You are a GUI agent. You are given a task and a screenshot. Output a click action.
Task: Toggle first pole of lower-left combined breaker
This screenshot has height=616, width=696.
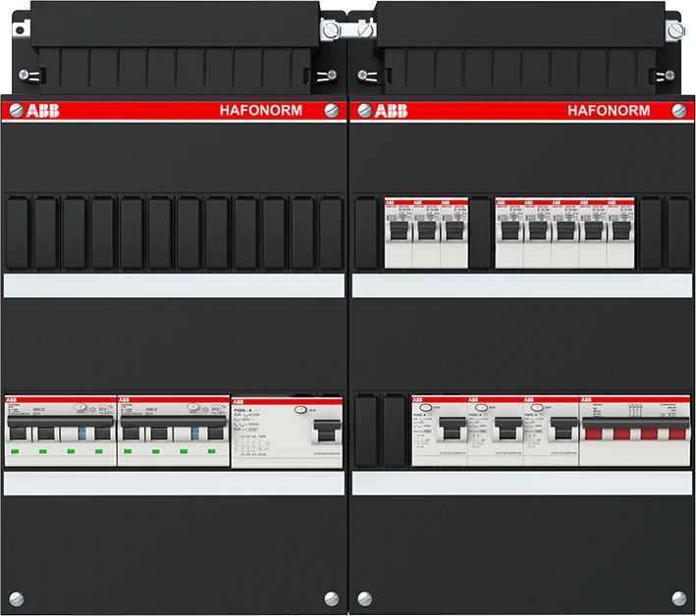click(x=20, y=432)
